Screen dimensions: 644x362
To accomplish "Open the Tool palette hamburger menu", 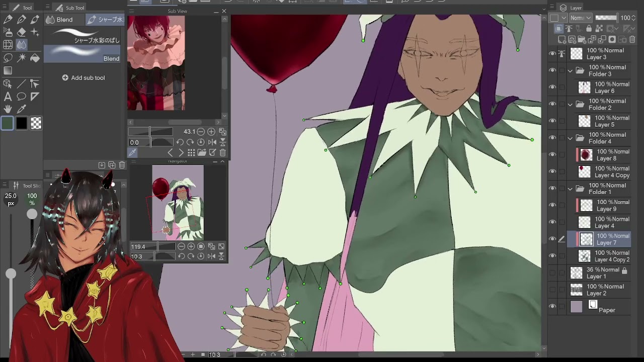I will click(x=5, y=8).
